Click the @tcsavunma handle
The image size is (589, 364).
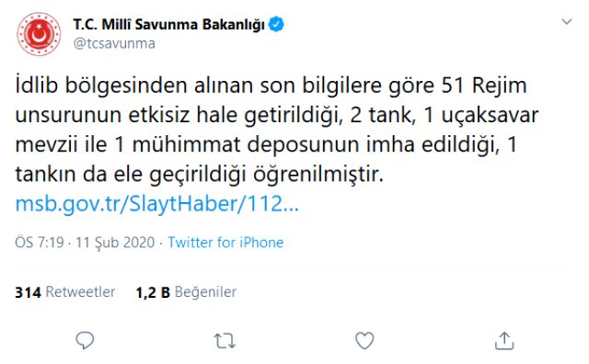(x=114, y=43)
